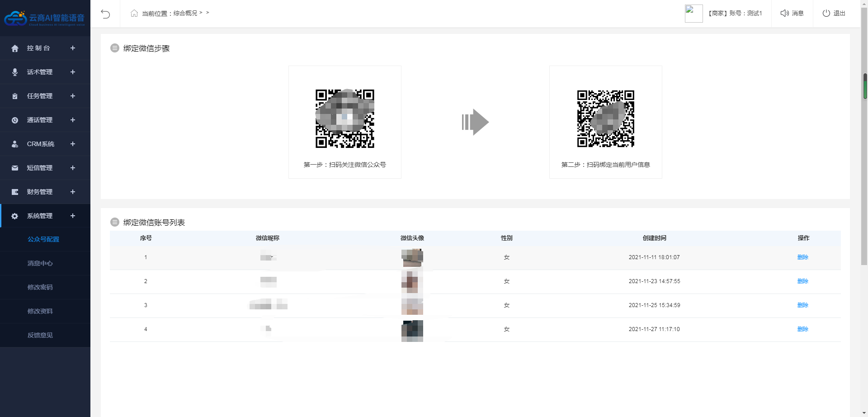Expand the 控制台 menu plus sign
Image resolution: width=868 pixels, height=417 pixels.
point(73,48)
